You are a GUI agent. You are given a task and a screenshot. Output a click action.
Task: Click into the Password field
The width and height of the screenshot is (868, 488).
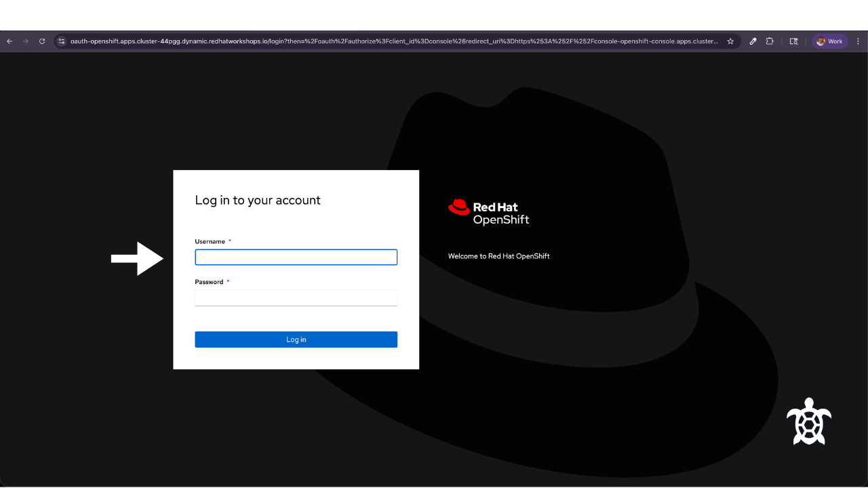pos(296,298)
